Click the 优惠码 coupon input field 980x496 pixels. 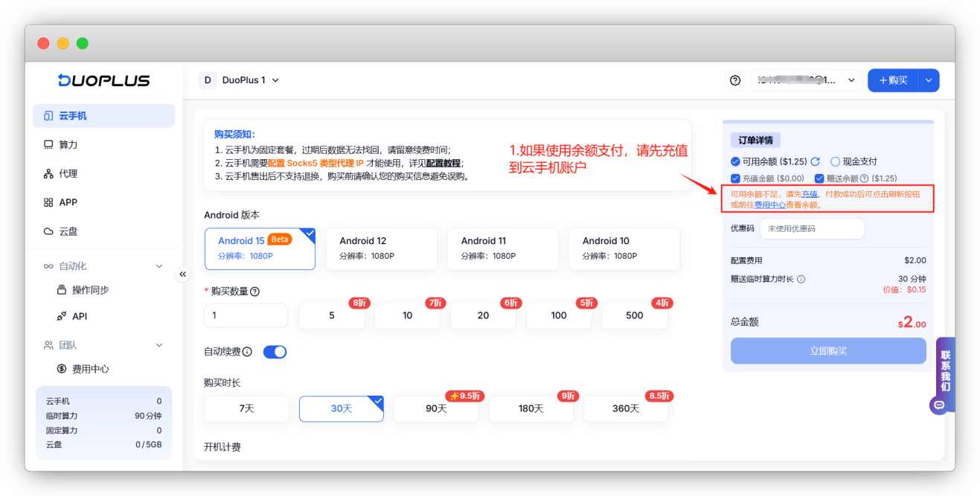(x=812, y=229)
